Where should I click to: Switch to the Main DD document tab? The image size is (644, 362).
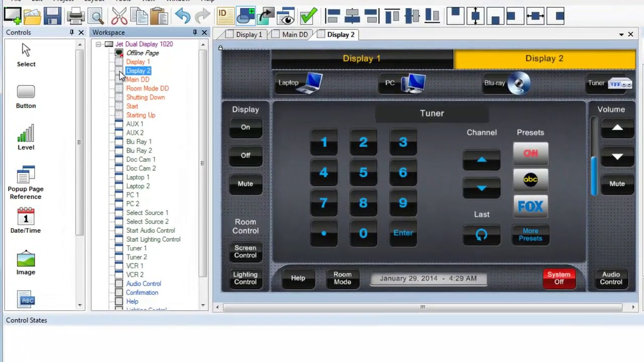coord(290,35)
